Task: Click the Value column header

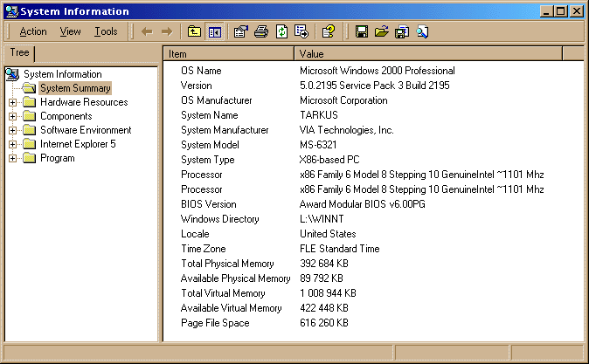Action: pos(428,54)
